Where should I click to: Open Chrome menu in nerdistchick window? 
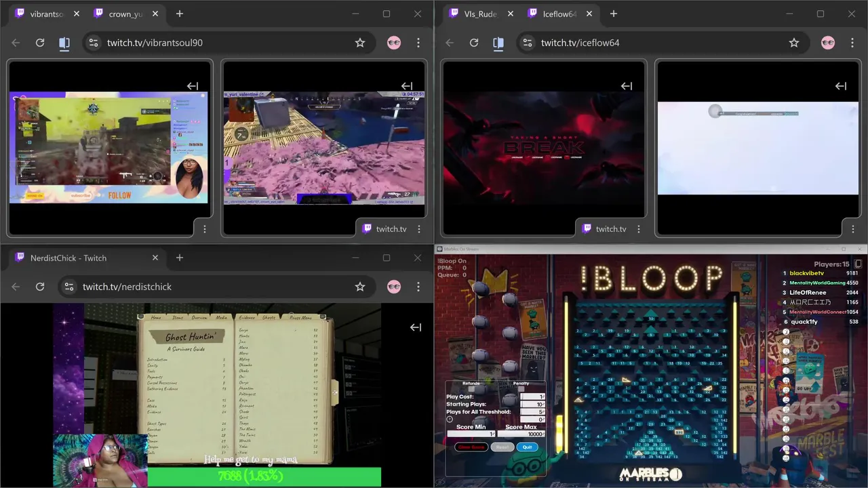click(x=418, y=287)
